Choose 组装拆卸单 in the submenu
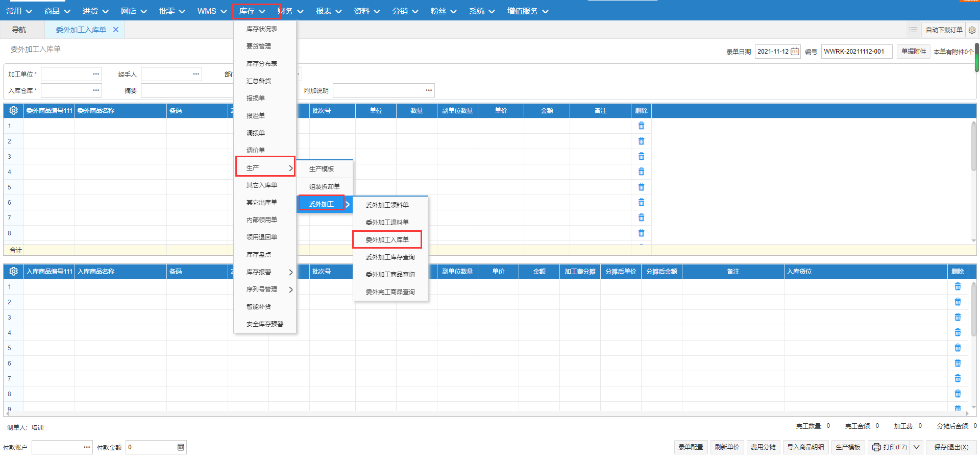The height and width of the screenshot is (460, 980). click(x=325, y=186)
